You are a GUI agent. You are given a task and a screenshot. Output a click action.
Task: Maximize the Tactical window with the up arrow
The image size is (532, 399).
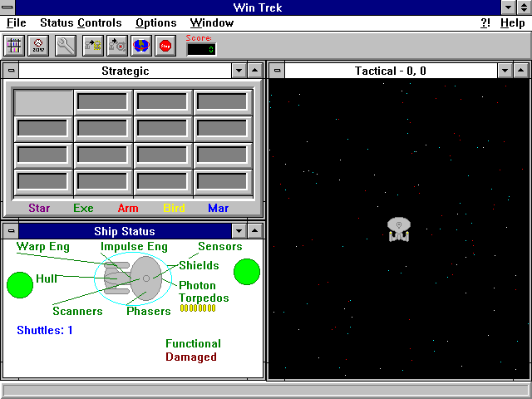[x=521, y=71]
